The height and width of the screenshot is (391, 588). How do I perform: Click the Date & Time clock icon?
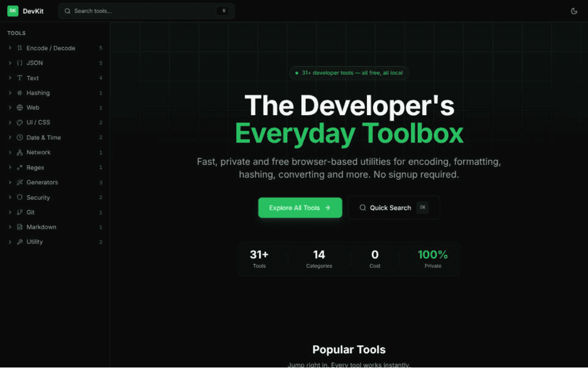click(x=20, y=138)
